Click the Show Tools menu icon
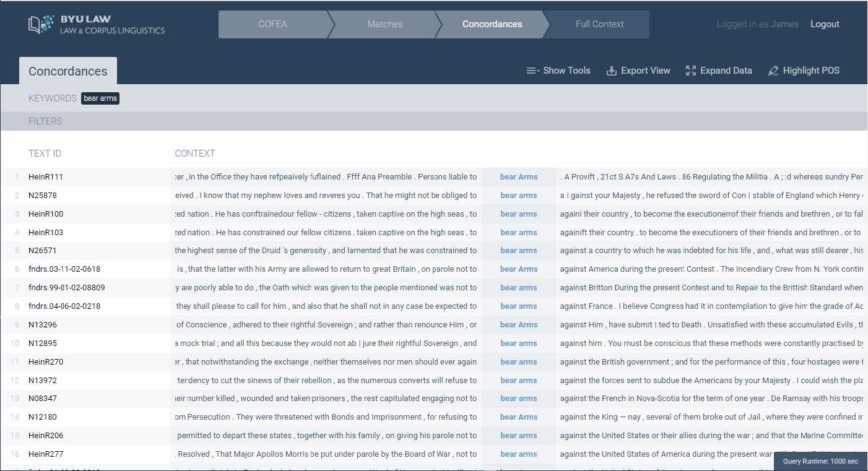868x471 pixels. click(x=533, y=71)
